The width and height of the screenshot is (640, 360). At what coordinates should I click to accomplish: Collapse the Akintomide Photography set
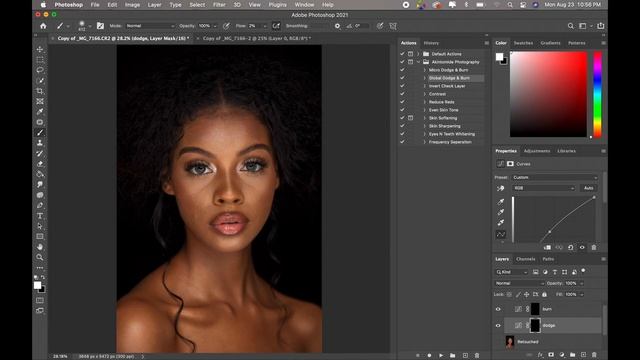[418, 62]
